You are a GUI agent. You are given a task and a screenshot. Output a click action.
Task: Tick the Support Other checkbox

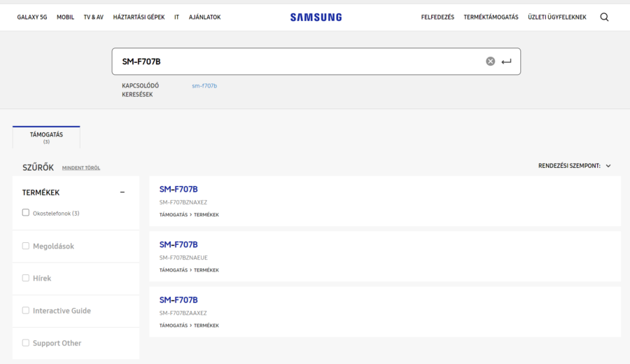[x=26, y=343]
